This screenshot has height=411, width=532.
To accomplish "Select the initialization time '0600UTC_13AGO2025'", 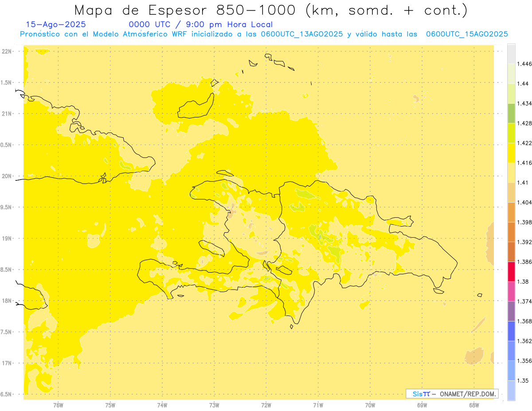I will point(302,34).
